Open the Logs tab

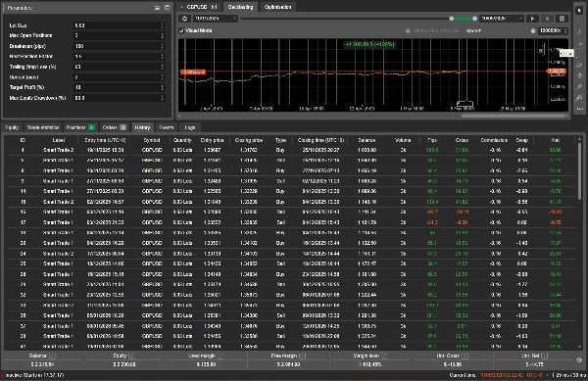coord(190,127)
